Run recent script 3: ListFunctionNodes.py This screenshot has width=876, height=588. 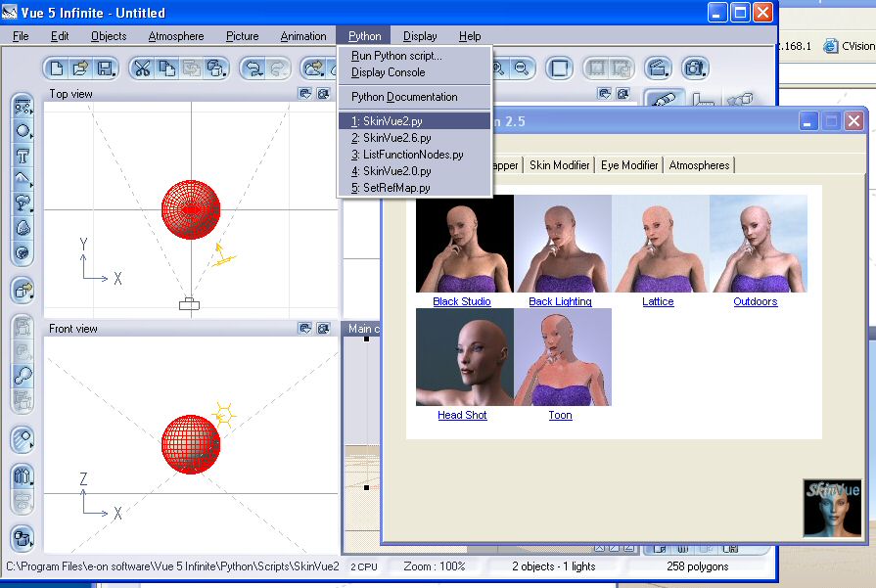(415, 155)
